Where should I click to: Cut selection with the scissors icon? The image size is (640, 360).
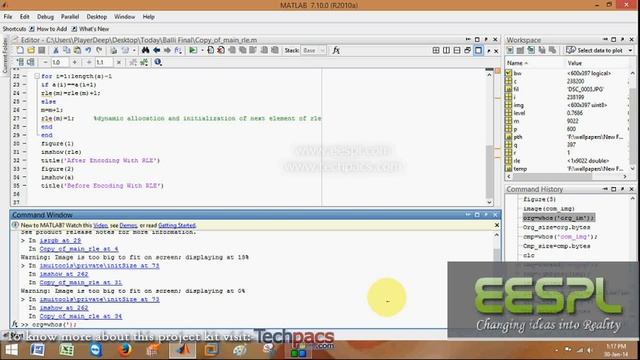coord(56,50)
